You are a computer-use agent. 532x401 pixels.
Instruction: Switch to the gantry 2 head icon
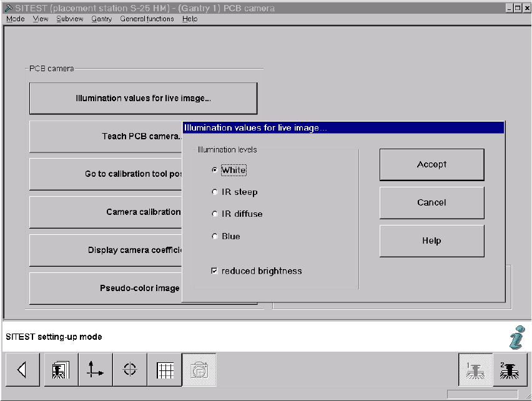tap(510, 369)
